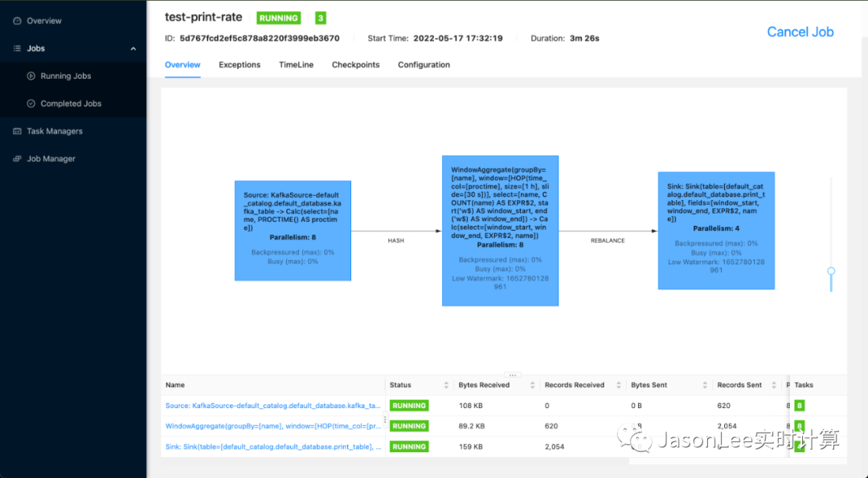
Task: Click the HASH edge label in graph
Action: [x=395, y=241]
